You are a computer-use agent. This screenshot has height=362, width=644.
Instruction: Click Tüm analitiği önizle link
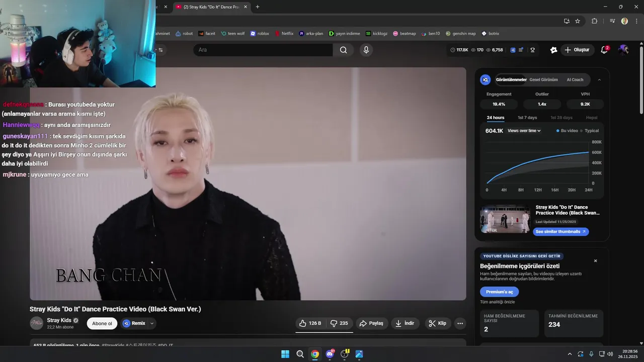click(x=497, y=302)
